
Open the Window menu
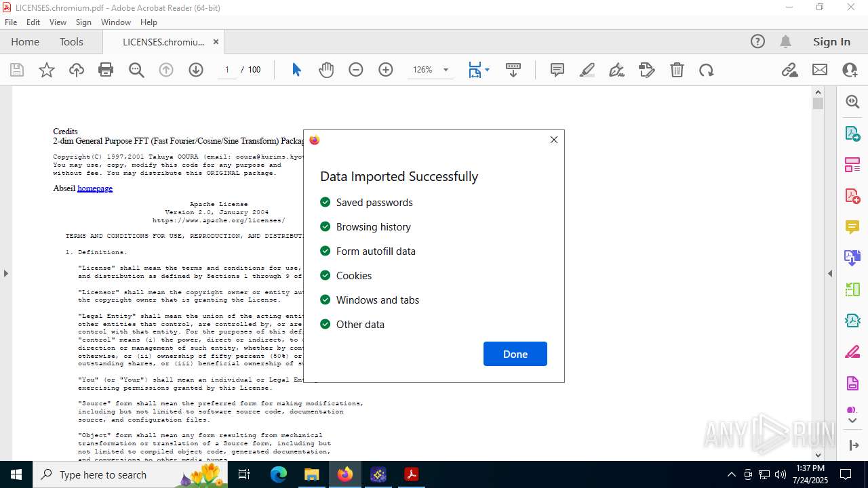click(x=116, y=22)
